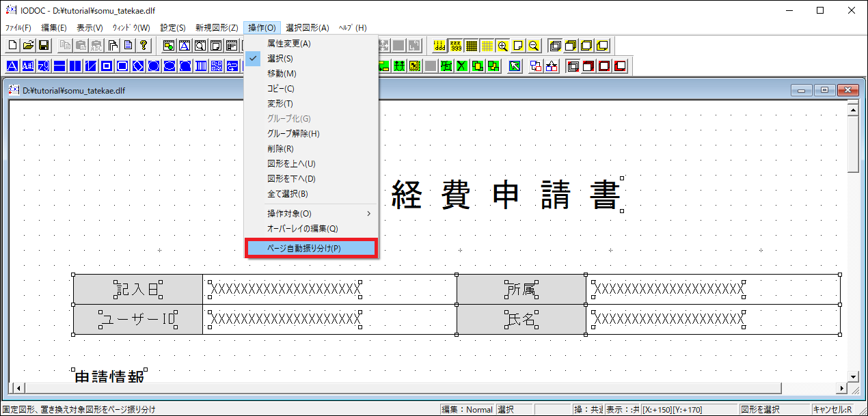Open the ファイル(F) menu
868x416 pixels.
(18, 28)
